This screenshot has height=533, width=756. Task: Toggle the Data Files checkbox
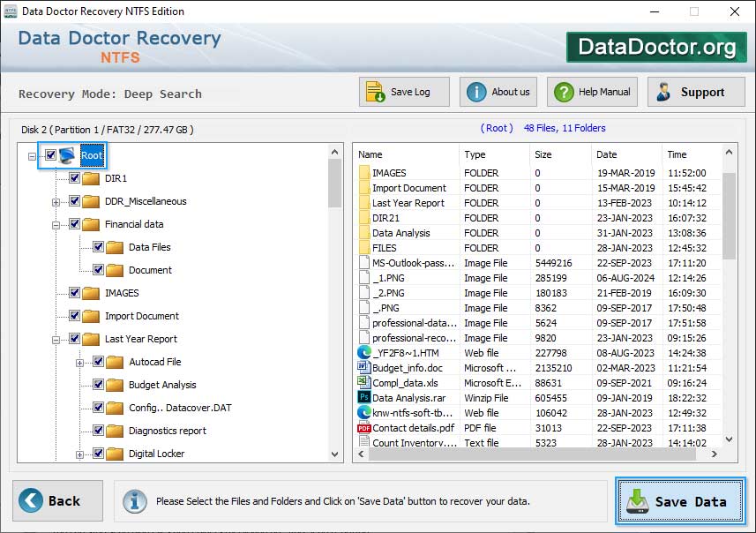point(98,247)
